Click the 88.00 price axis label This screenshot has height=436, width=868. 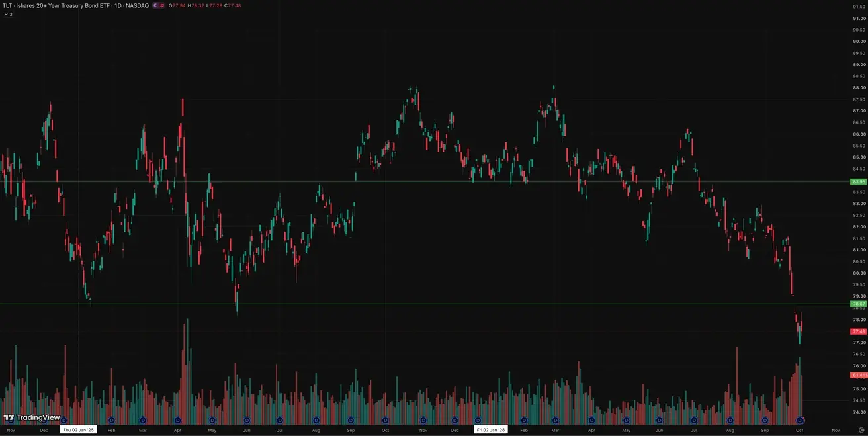(859, 88)
